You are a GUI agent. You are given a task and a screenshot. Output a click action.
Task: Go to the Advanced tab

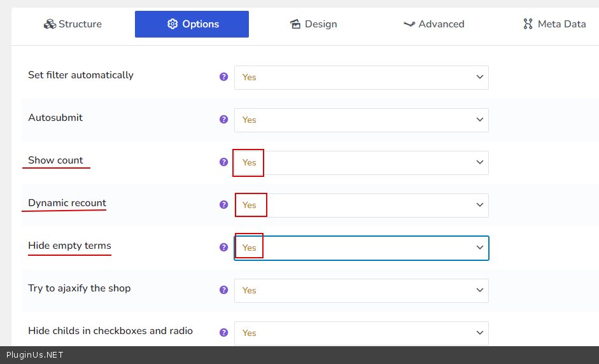(433, 24)
